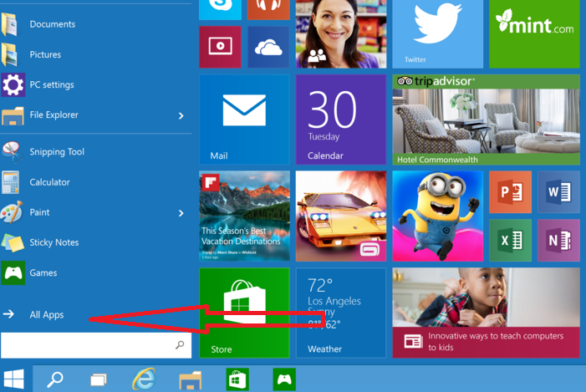Screen dimensions: 586x392
Task: Open the Calendar tile showing 30 Tuesday
Action: tap(341, 120)
